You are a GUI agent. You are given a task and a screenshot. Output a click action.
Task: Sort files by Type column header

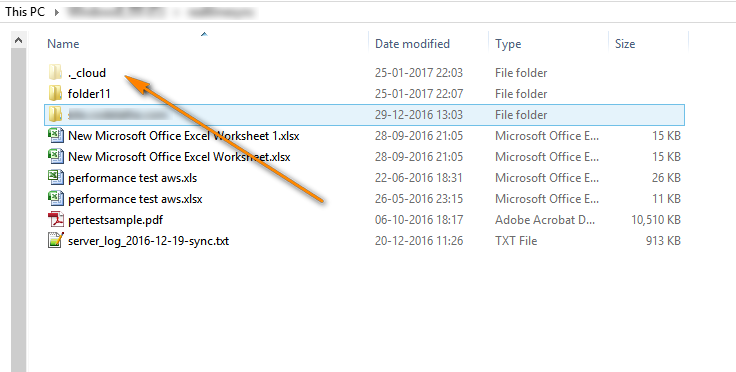click(x=508, y=44)
